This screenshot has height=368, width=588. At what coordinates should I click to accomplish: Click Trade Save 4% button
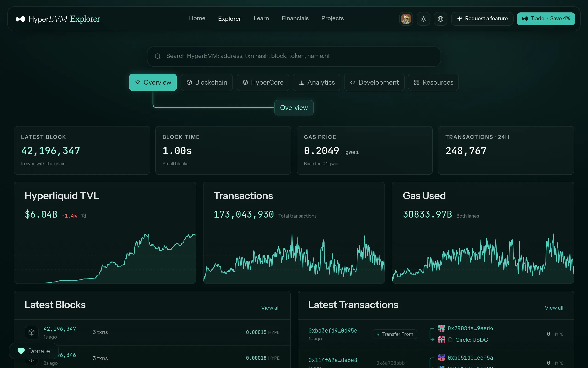tap(546, 19)
